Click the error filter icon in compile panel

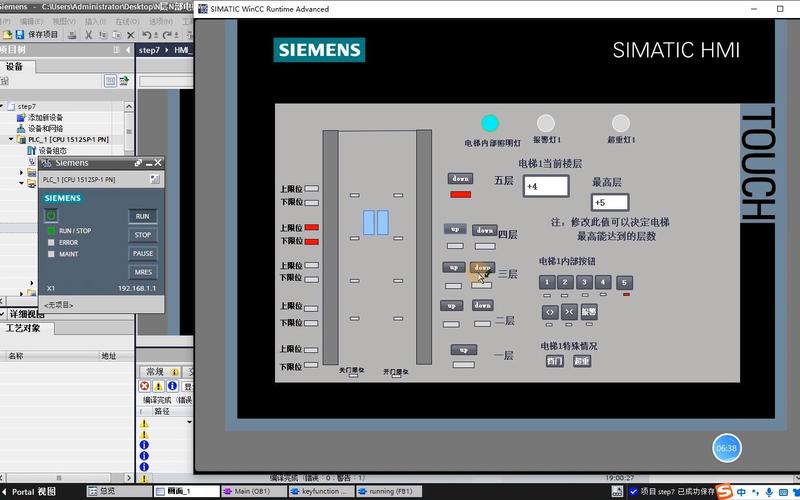pos(144,386)
